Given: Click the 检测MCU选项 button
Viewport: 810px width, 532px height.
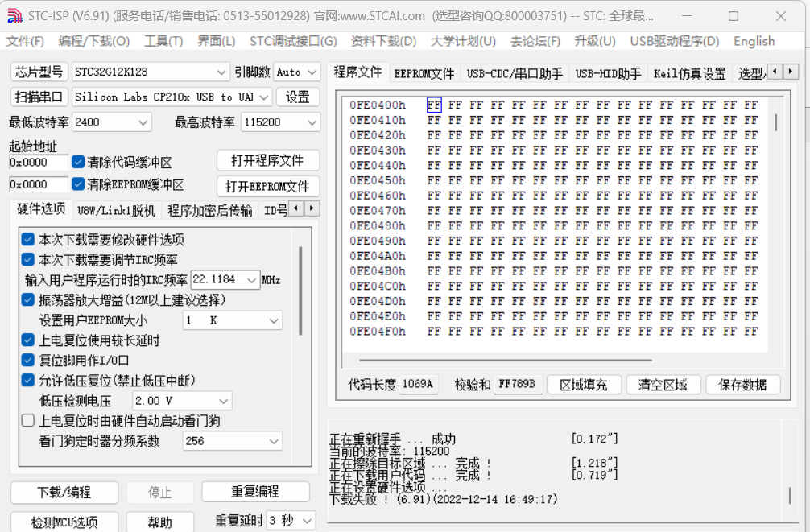Looking at the screenshot, I should point(64,522).
